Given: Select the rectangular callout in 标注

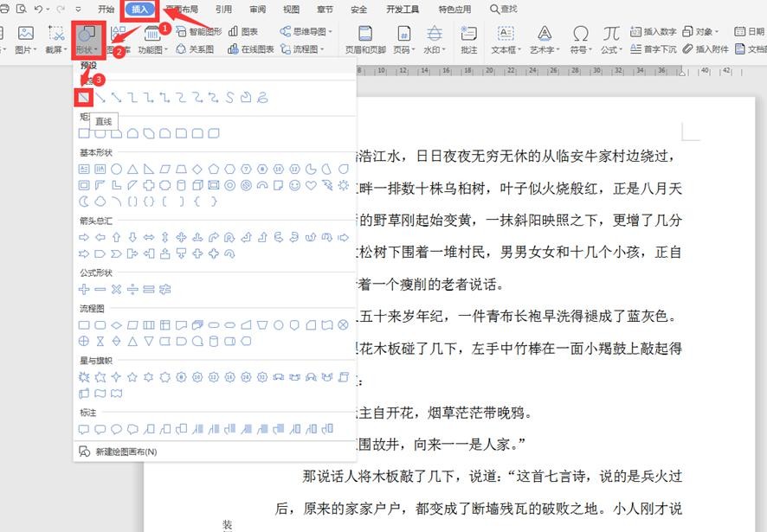Looking at the screenshot, I should click(x=84, y=429).
